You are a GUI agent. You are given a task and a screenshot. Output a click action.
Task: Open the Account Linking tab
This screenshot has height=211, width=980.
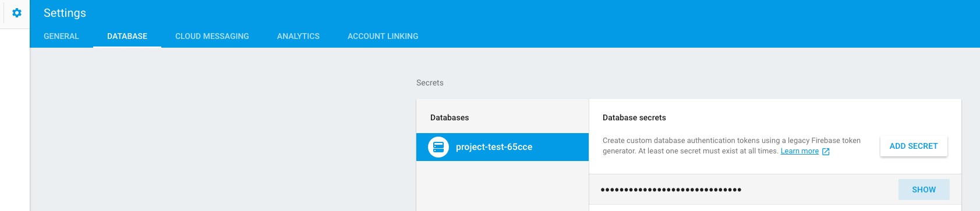(x=383, y=36)
